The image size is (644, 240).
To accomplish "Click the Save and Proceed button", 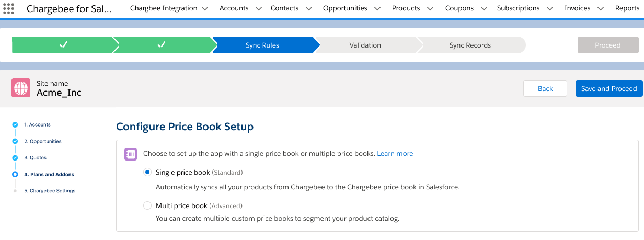I will pyautogui.click(x=609, y=88).
